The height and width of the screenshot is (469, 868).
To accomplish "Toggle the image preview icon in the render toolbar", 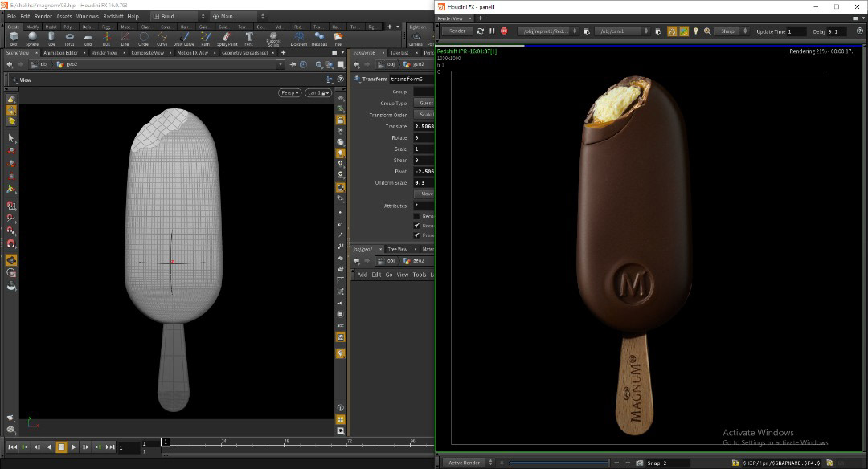I will [x=684, y=31].
